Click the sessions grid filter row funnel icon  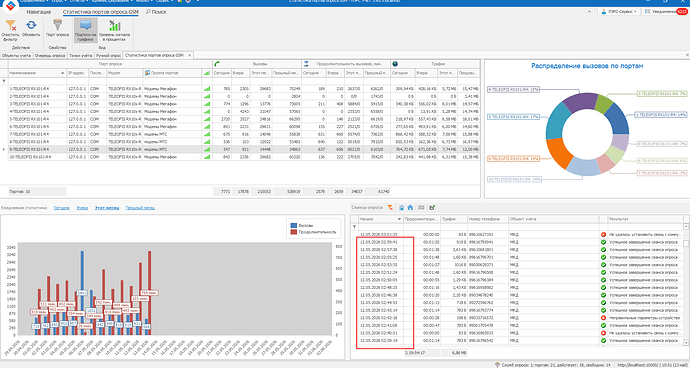(x=355, y=227)
